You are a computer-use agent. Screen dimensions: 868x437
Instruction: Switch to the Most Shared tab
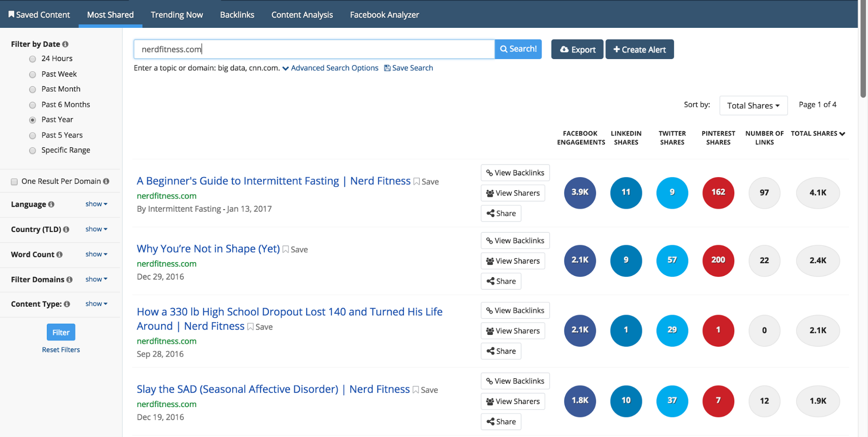pyautogui.click(x=110, y=14)
